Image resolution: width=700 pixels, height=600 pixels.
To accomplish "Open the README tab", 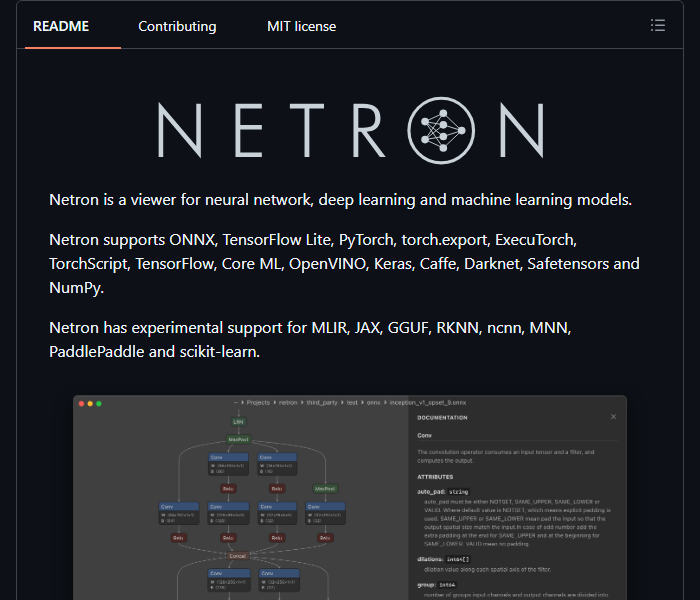I will (61, 26).
